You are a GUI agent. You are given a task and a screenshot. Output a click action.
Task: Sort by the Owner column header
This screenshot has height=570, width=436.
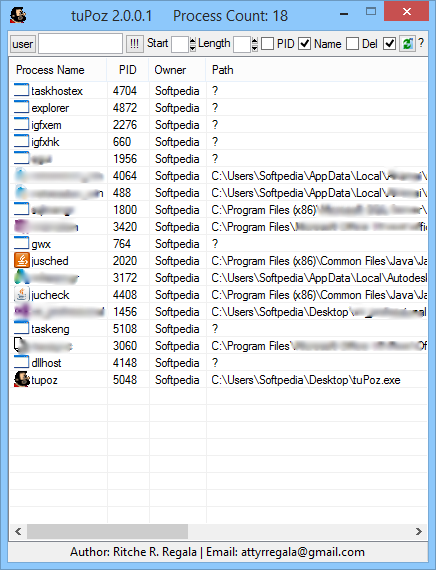(x=177, y=70)
